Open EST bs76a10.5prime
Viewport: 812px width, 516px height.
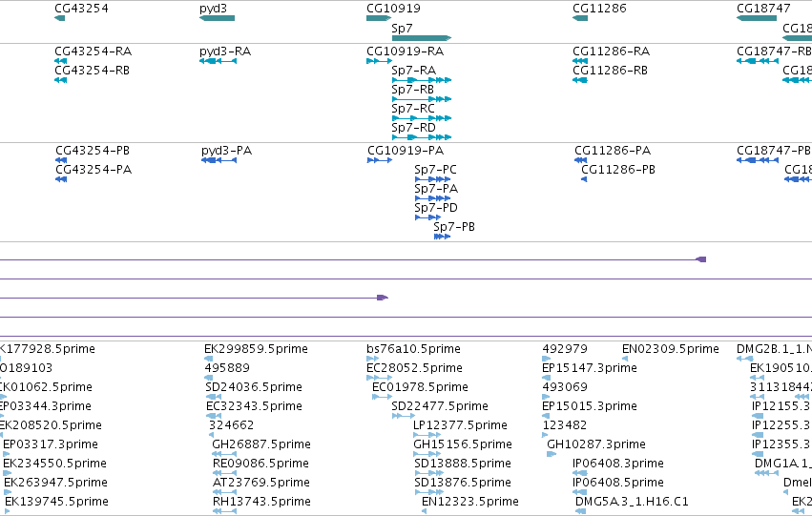click(x=414, y=349)
